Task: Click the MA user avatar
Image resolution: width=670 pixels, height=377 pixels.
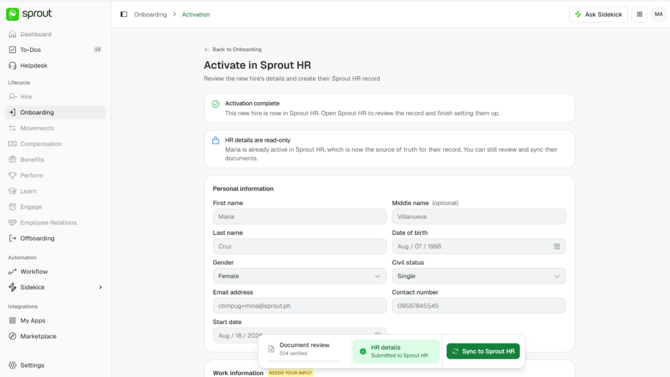Action: [658, 14]
